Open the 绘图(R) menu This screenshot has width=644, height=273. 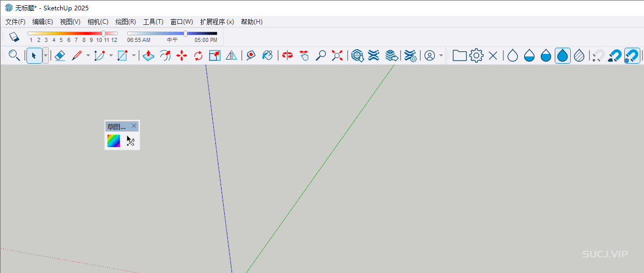(x=126, y=22)
